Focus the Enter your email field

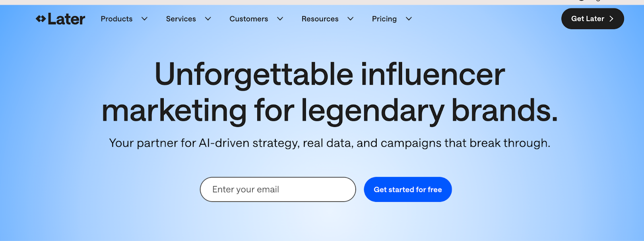pos(278,189)
